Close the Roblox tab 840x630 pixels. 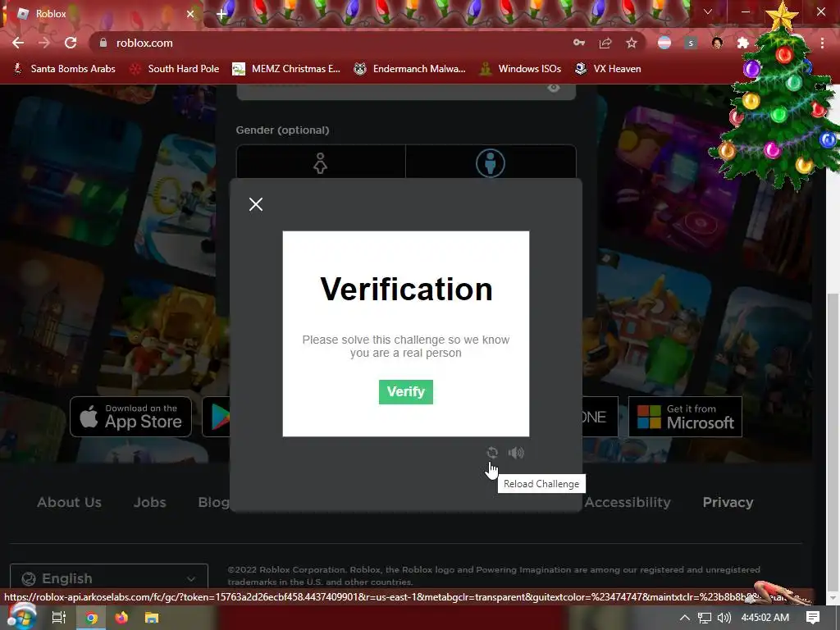point(190,14)
